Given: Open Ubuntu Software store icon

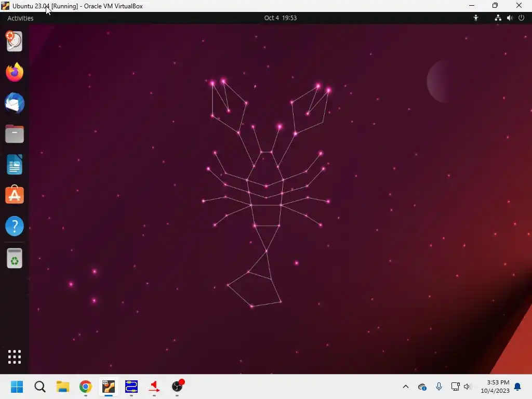Looking at the screenshot, I should pyautogui.click(x=15, y=195).
